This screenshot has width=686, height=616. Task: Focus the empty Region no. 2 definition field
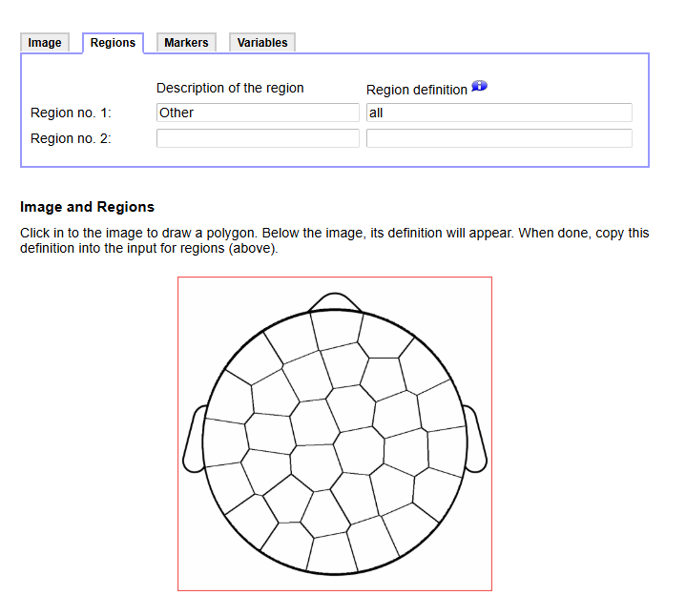click(x=499, y=138)
